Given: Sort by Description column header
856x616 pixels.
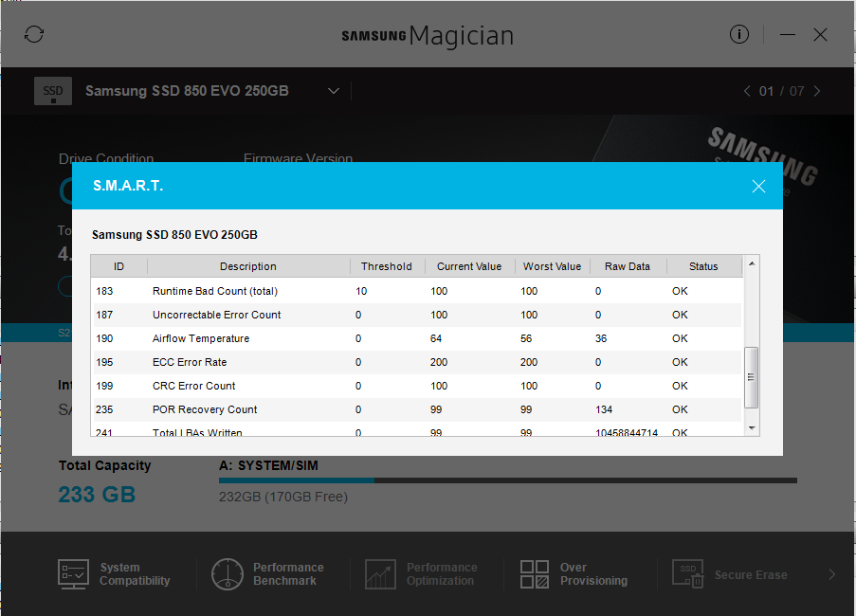Looking at the screenshot, I should coord(248,266).
